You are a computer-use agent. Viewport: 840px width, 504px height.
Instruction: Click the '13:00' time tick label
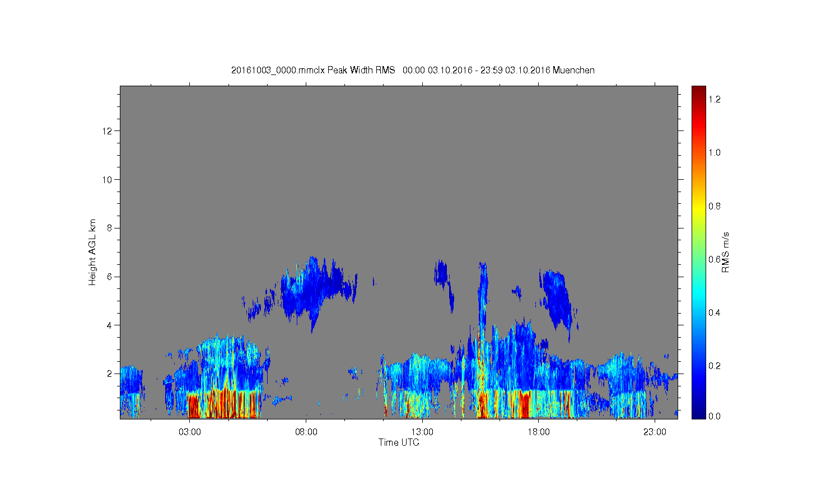(422, 432)
